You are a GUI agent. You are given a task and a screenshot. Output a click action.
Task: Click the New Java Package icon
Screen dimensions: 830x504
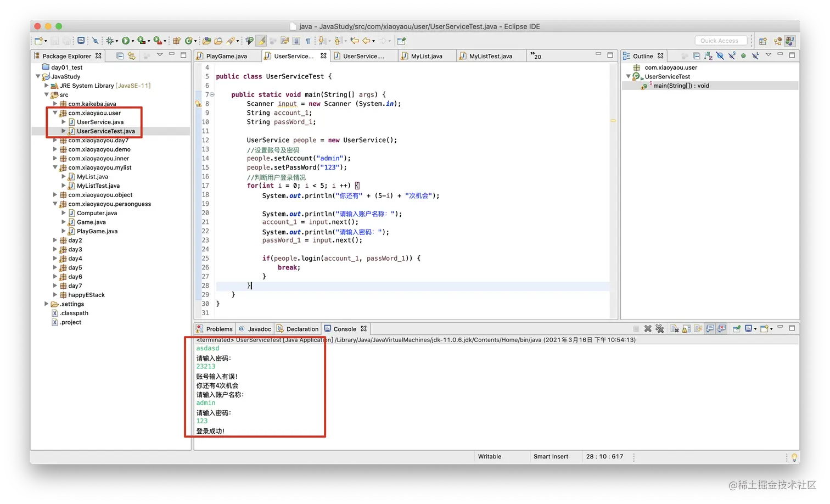point(177,41)
